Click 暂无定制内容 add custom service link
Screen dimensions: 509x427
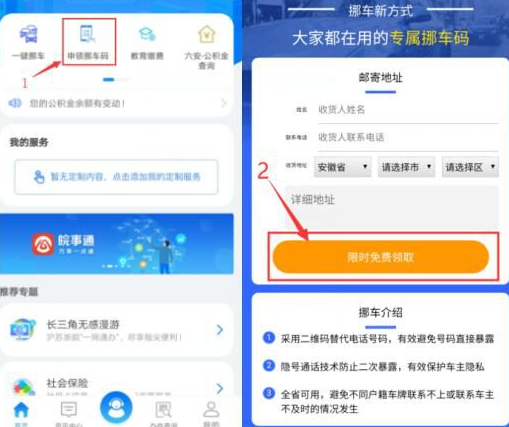click(x=116, y=177)
